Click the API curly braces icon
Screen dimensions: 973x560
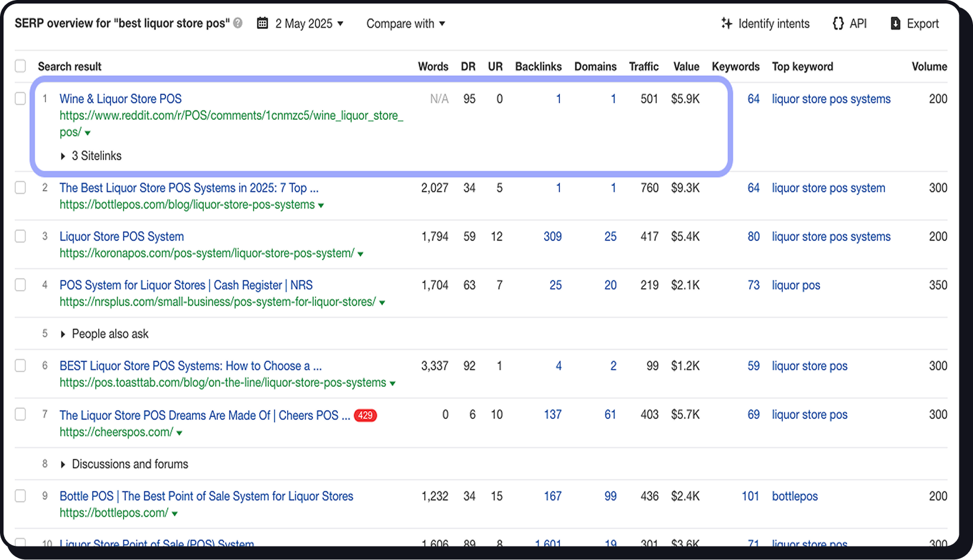point(838,23)
